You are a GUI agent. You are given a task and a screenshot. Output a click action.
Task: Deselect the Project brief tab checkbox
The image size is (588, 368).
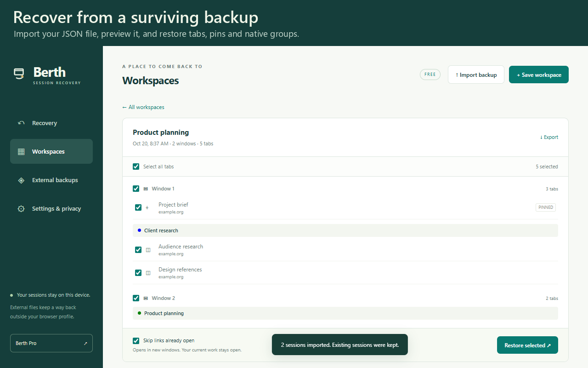(138, 207)
